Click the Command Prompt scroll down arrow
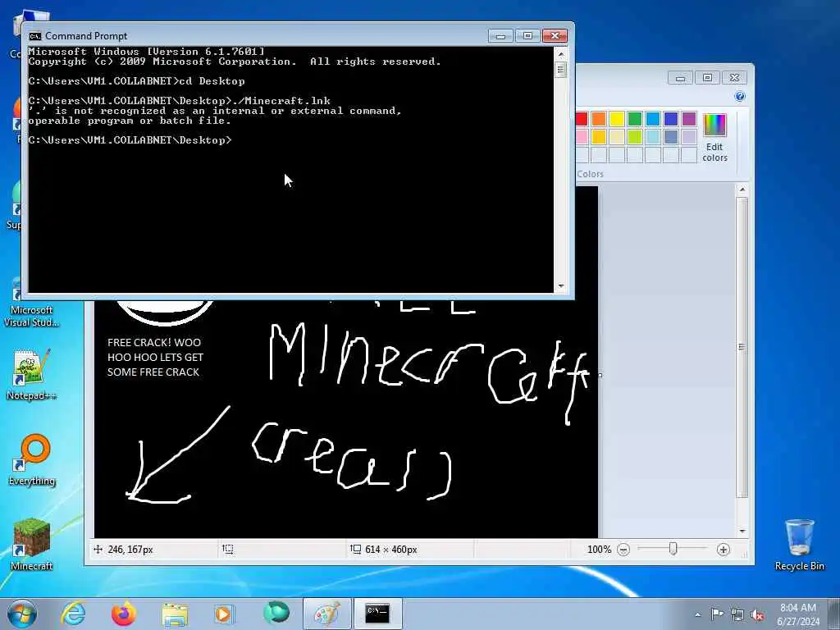This screenshot has height=630, width=840. [561, 286]
